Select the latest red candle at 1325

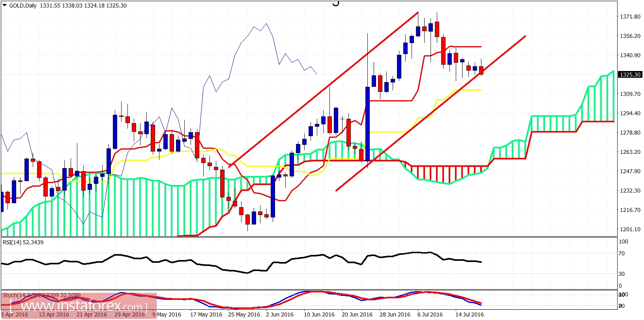coord(481,70)
